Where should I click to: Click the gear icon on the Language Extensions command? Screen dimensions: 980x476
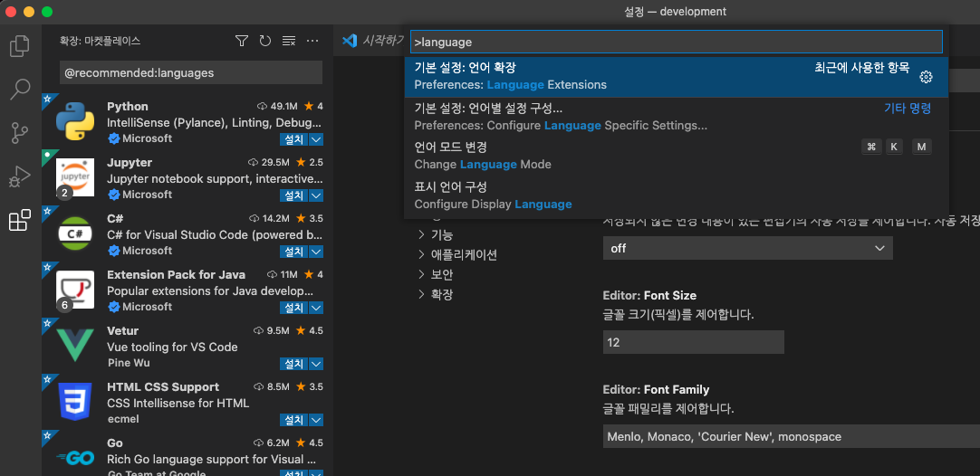(x=927, y=77)
